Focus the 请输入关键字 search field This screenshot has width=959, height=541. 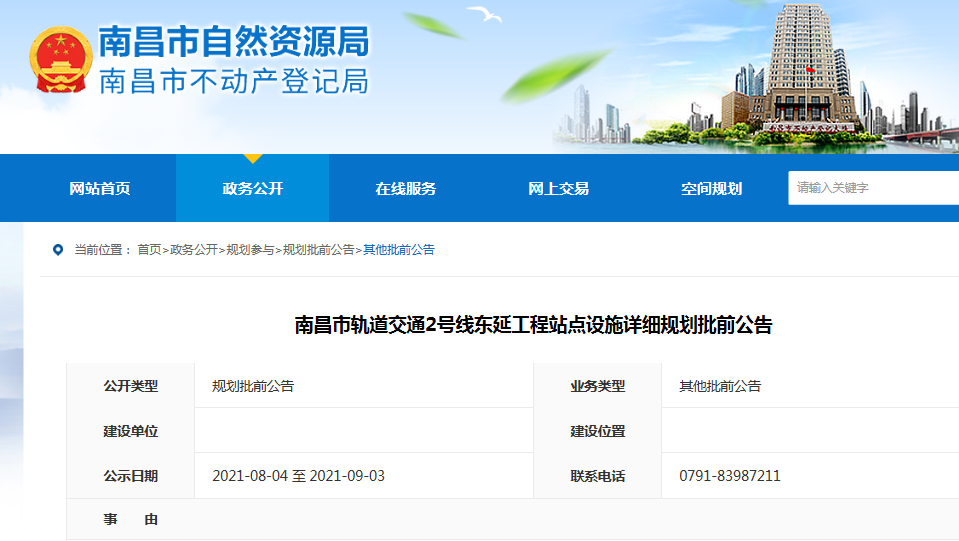[x=873, y=188]
